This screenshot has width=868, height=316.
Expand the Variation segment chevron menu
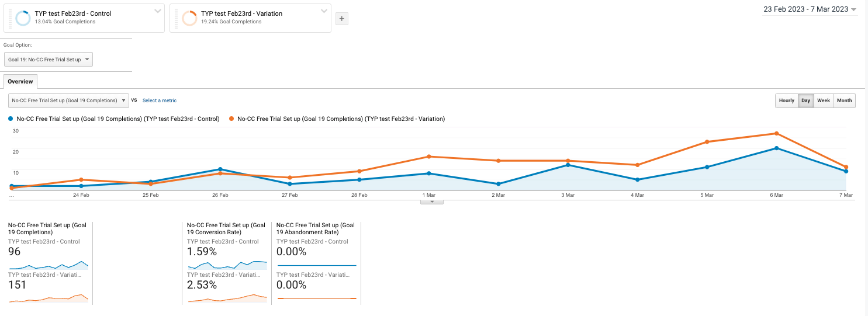(x=324, y=11)
